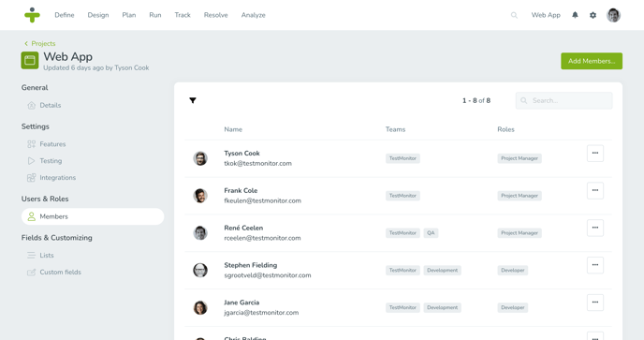This screenshot has height=340, width=644.
Task: Open the members filter funnel icon
Action: (193, 100)
